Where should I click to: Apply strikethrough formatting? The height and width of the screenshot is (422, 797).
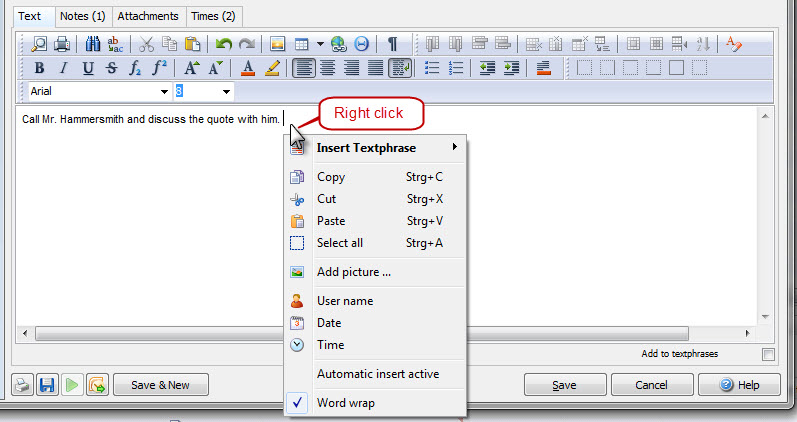[111, 68]
